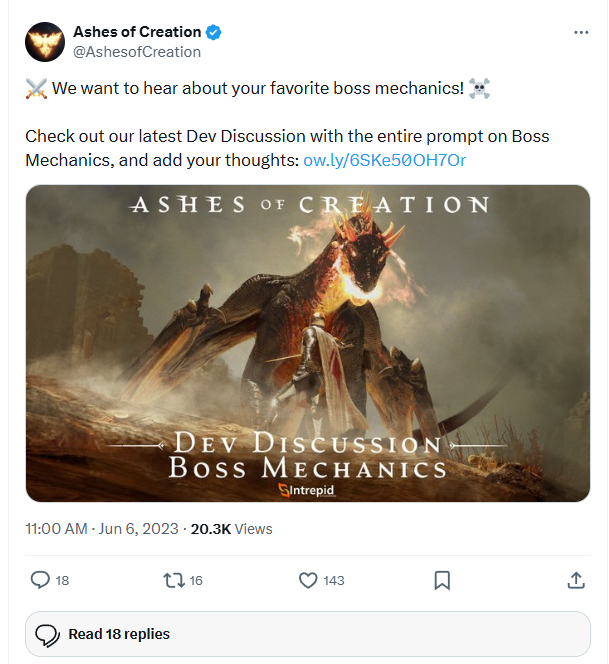Click the reply speech bubble icon

(40, 580)
